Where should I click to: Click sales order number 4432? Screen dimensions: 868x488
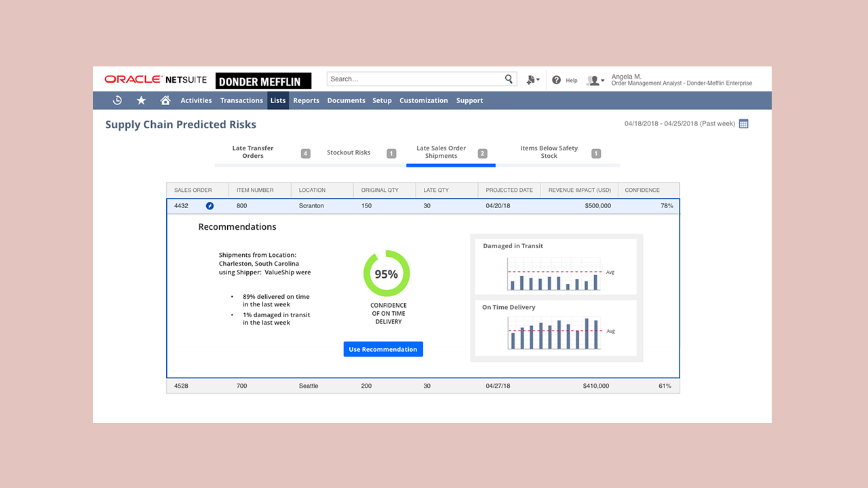(x=181, y=206)
